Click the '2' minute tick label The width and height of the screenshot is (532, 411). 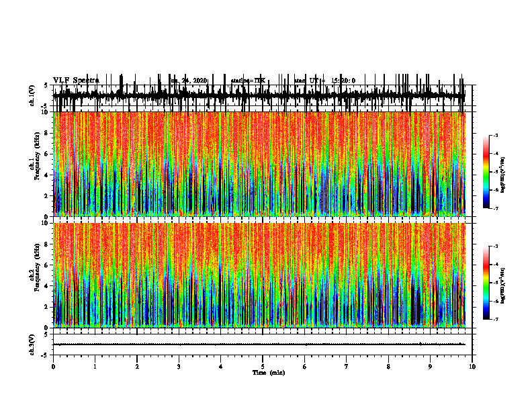(137, 367)
